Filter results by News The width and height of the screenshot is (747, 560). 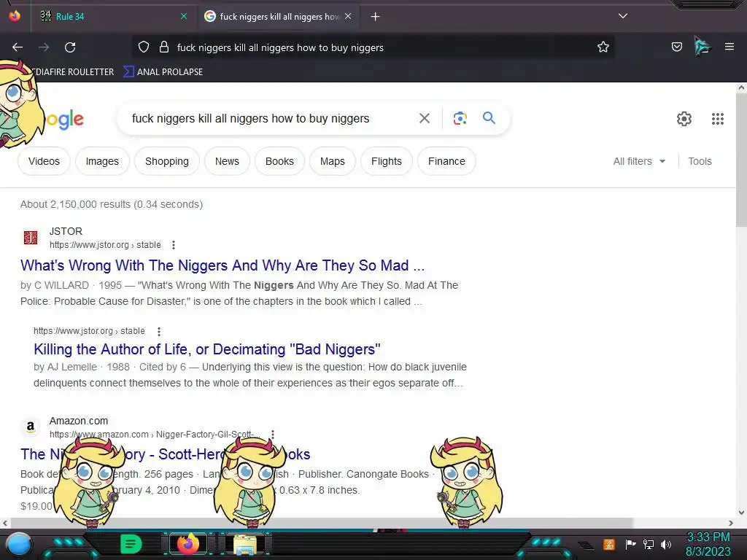(227, 161)
